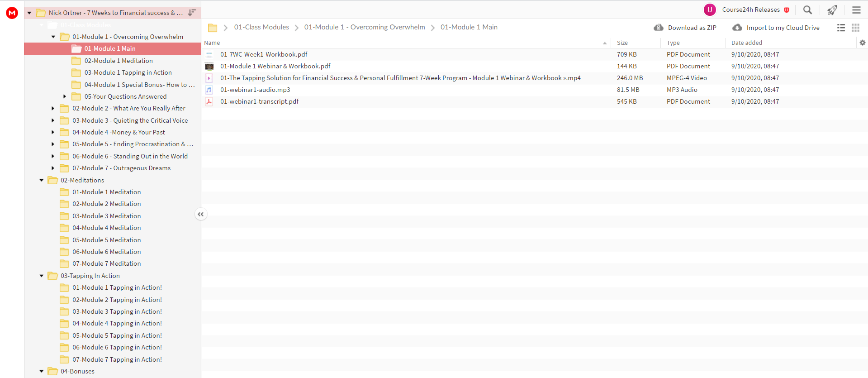Switch to list view
The height and width of the screenshot is (378, 868).
tap(841, 28)
